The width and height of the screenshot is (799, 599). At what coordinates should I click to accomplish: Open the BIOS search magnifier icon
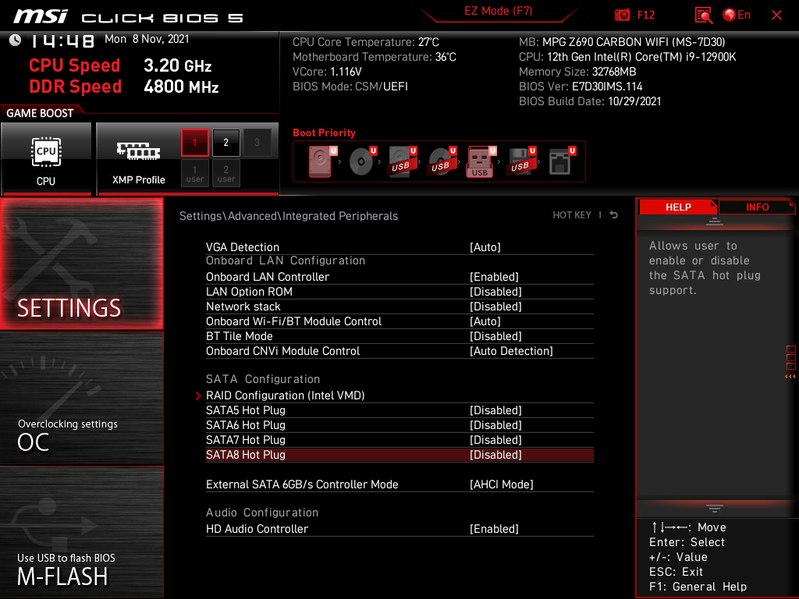point(703,15)
